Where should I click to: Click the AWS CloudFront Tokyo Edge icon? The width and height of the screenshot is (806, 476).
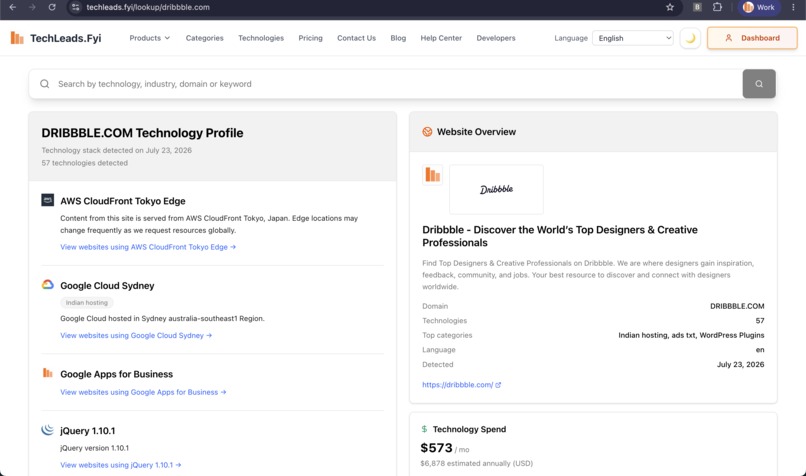tap(47, 200)
